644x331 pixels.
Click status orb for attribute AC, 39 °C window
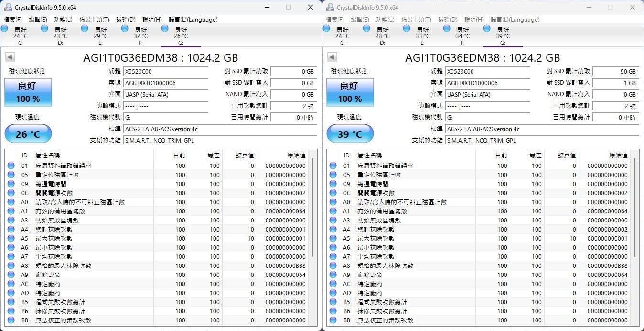(x=333, y=284)
